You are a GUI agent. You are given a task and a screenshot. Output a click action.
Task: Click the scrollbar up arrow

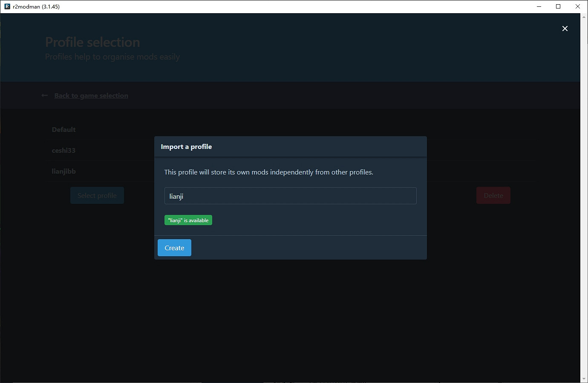584,17
